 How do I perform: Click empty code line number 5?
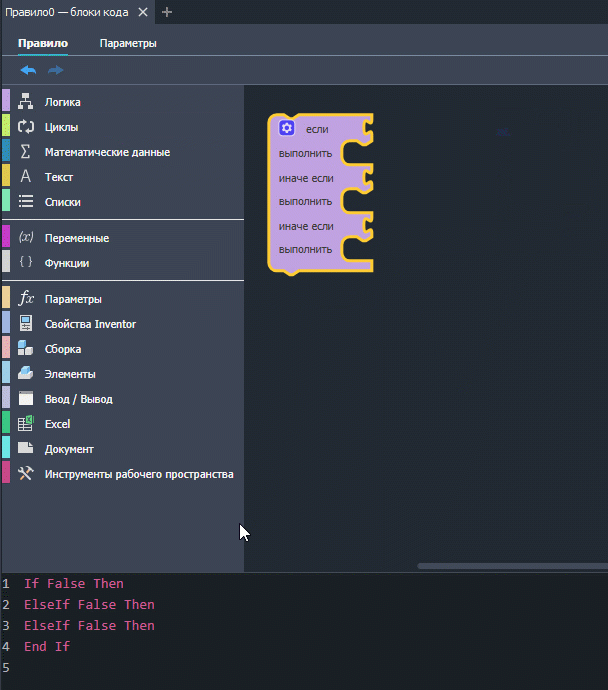(x=6, y=668)
